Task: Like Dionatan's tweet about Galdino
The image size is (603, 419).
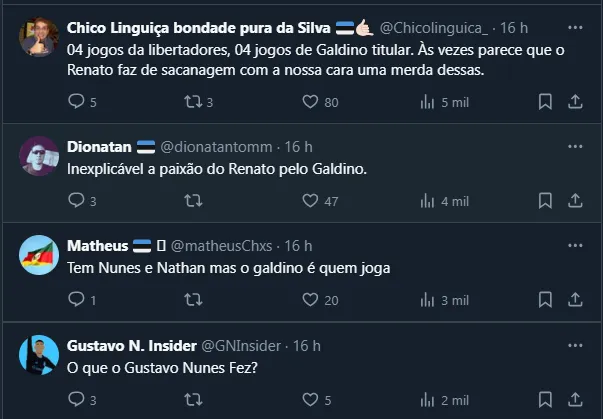Action: 309,201
